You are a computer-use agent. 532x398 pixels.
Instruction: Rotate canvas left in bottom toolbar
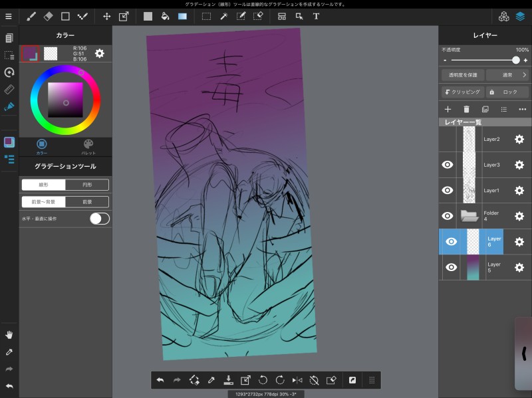[x=263, y=380]
